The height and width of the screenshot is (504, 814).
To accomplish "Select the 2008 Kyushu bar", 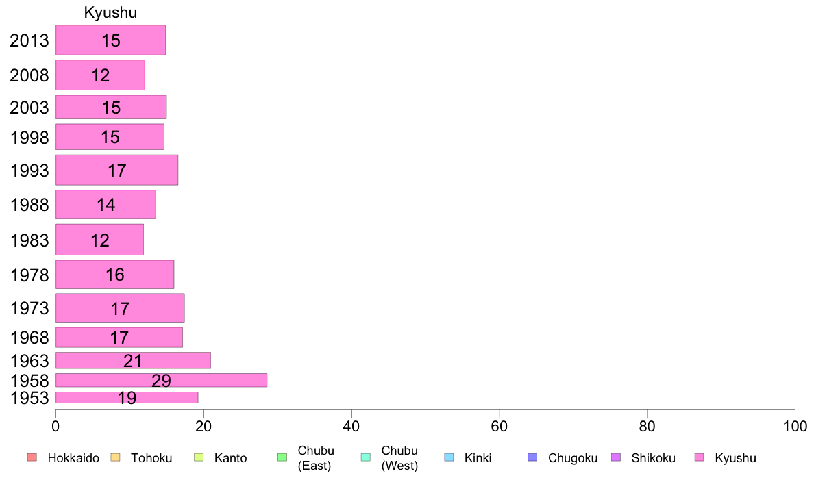I will pyautogui.click(x=100, y=75).
